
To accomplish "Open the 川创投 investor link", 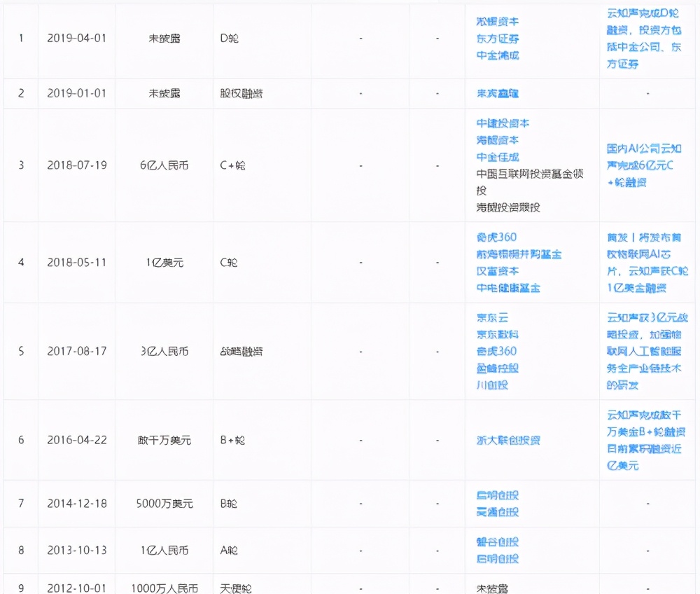I will tap(492, 385).
